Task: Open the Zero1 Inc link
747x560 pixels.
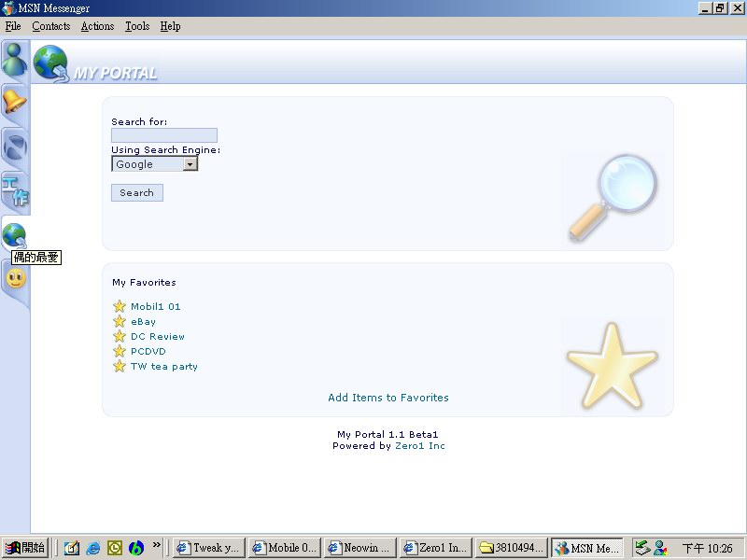Action: [x=419, y=446]
